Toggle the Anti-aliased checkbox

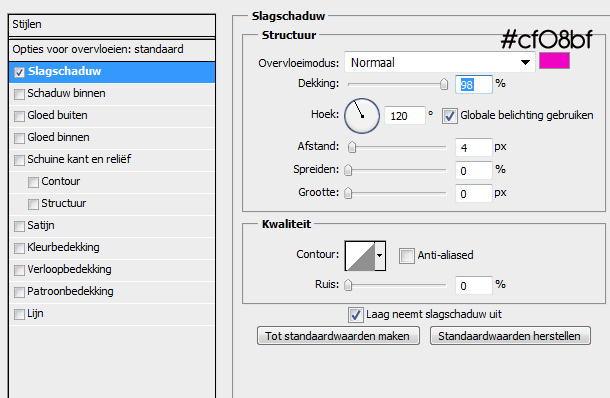407,256
